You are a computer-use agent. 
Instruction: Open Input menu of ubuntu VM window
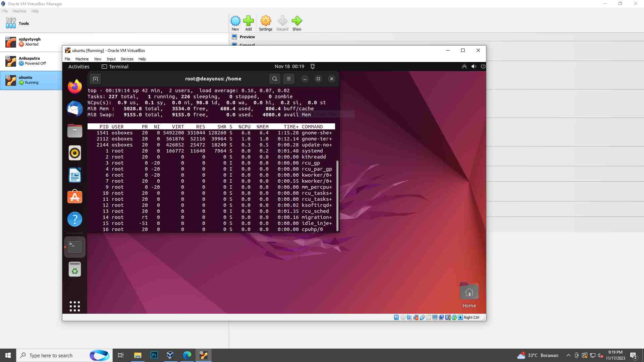111,59
